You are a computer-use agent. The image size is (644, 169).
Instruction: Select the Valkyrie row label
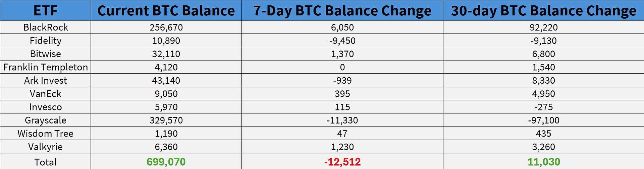[45, 147]
